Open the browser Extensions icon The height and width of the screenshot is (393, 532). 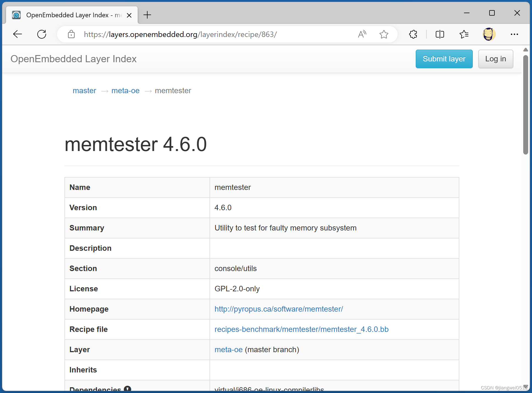click(x=413, y=34)
